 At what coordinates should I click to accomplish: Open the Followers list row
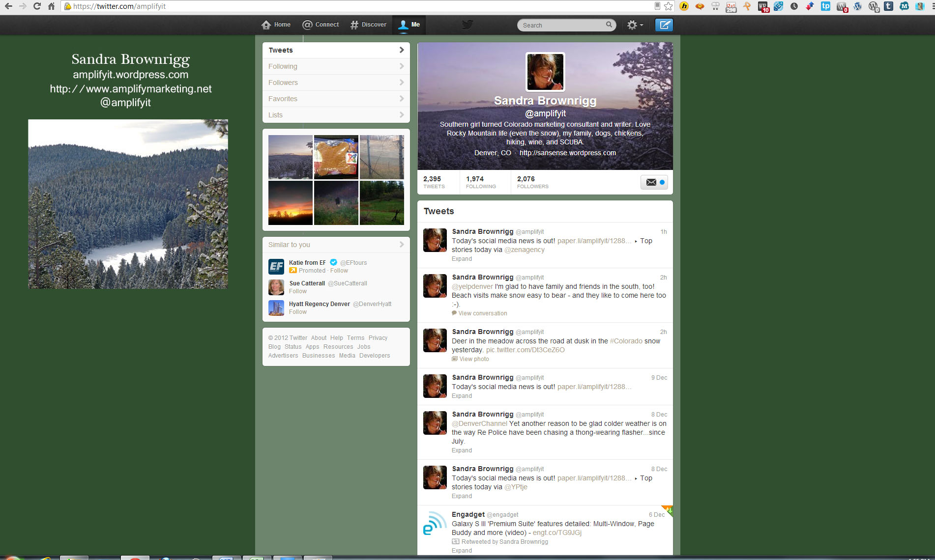(x=336, y=83)
